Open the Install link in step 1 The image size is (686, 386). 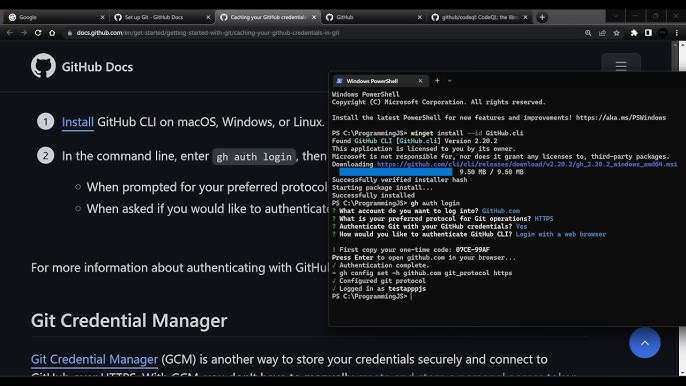tap(77, 122)
